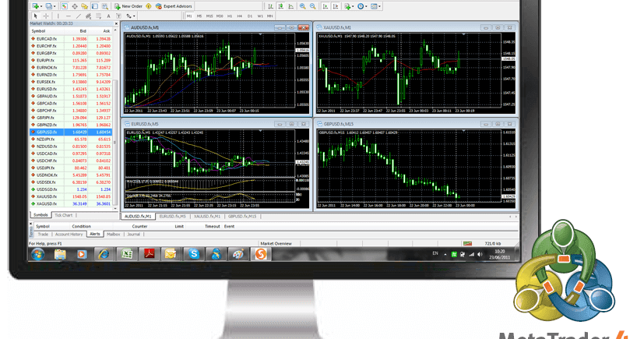
Task: Click the yellow diamond MetaEditor icon
Action: pyautogui.click(x=149, y=6)
